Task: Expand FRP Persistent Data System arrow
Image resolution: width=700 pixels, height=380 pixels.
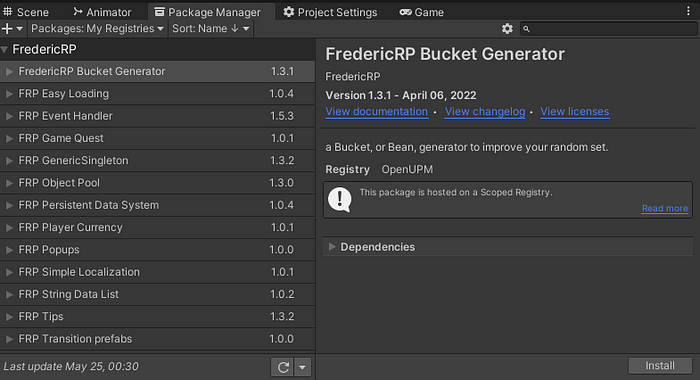Action: (9, 205)
